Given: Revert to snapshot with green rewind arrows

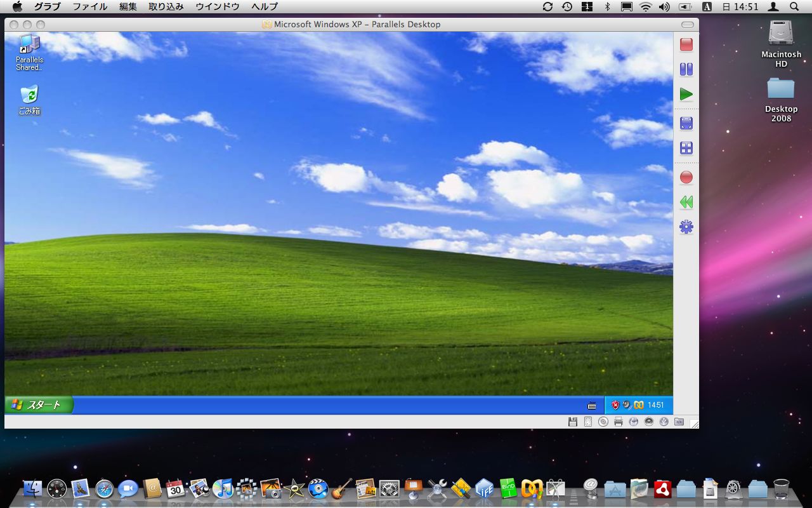Looking at the screenshot, I should pos(686,202).
